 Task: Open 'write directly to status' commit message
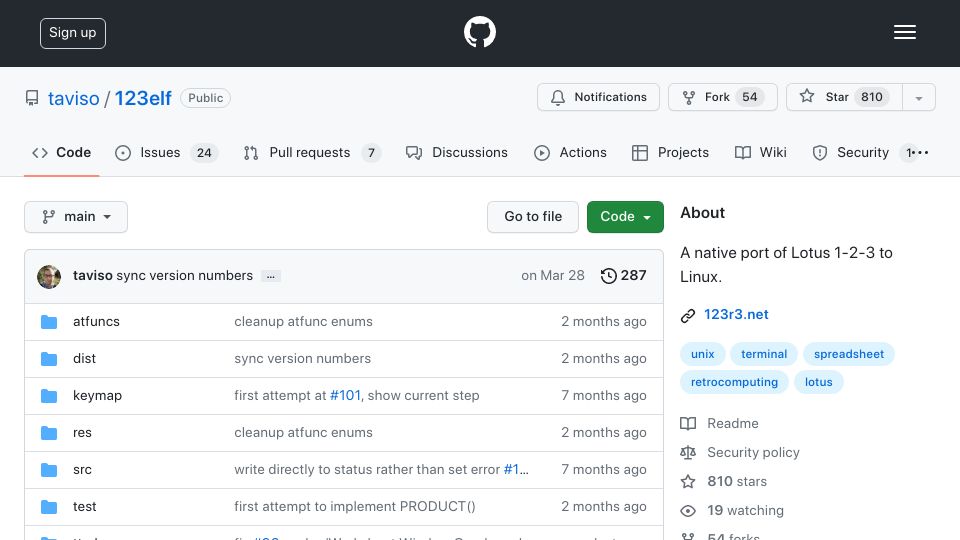367,470
